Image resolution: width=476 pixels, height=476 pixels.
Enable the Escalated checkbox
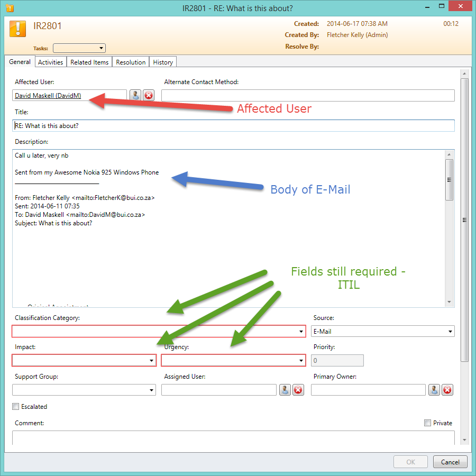coord(16,407)
